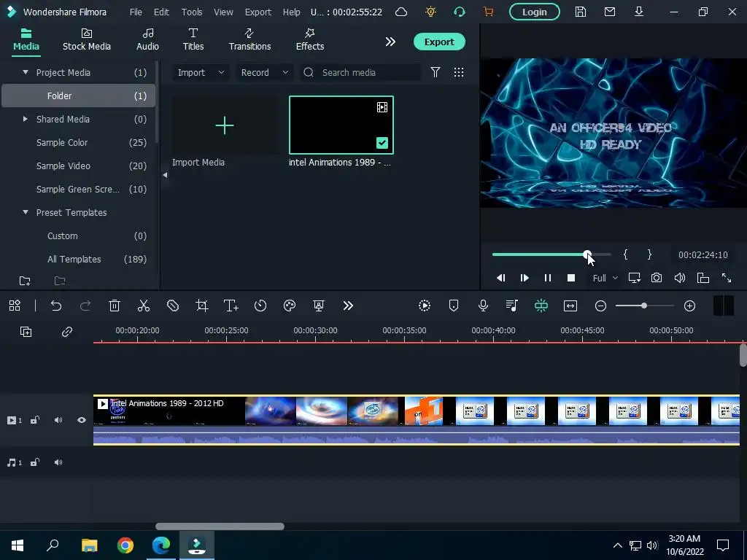Viewport: 747px width, 560px height.
Task: Open the cloud storage icon
Action: (x=401, y=12)
